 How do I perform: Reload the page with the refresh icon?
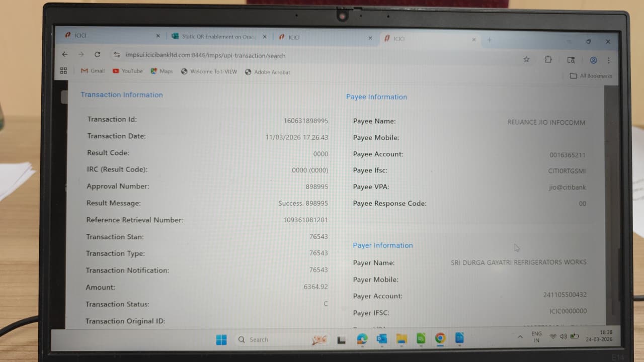point(97,54)
